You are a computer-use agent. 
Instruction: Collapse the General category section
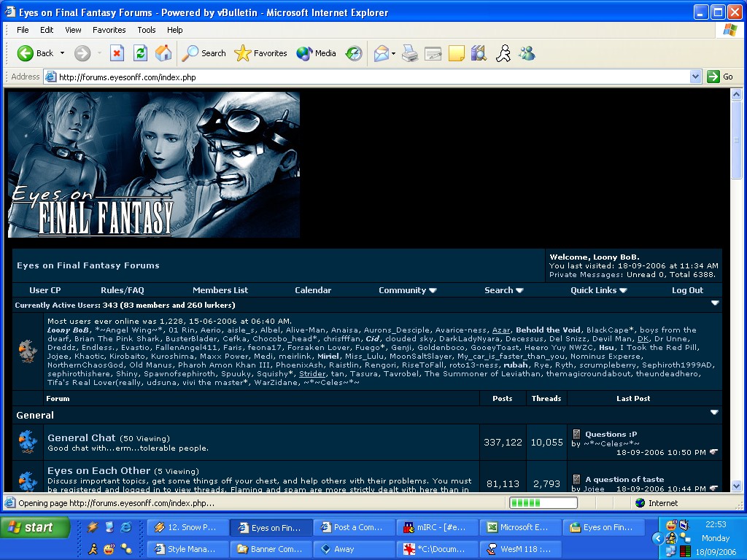pyautogui.click(x=714, y=413)
